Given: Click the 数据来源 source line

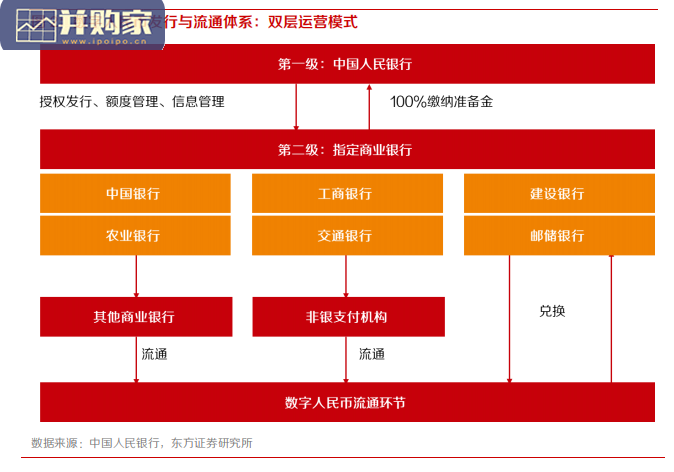Looking at the screenshot, I should 141,443.
